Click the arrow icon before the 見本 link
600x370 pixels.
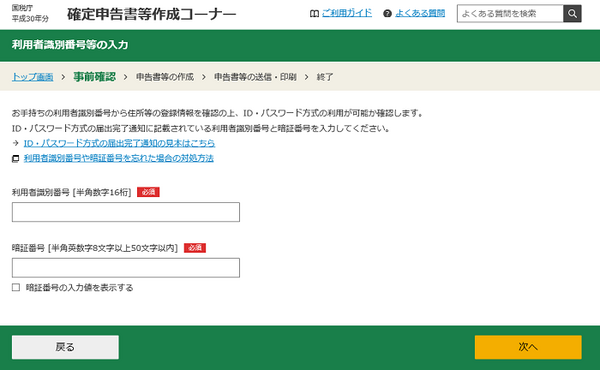(16, 143)
